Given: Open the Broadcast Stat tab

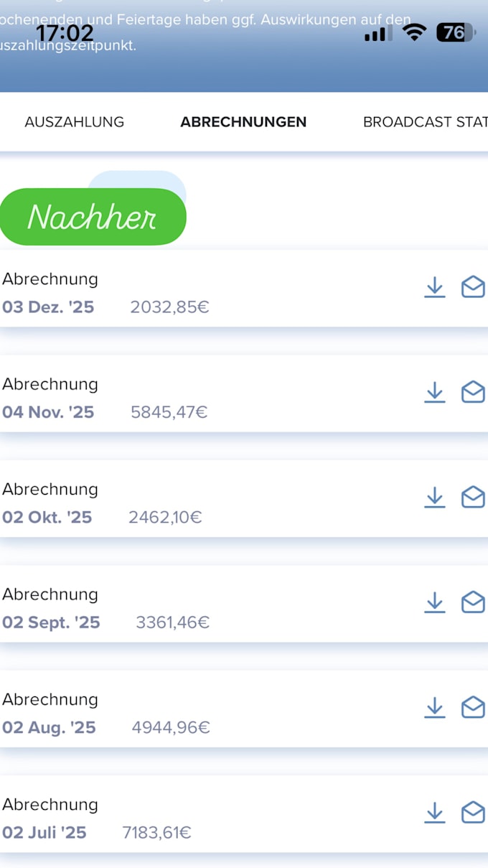Looking at the screenshot, I should (426, 122).
